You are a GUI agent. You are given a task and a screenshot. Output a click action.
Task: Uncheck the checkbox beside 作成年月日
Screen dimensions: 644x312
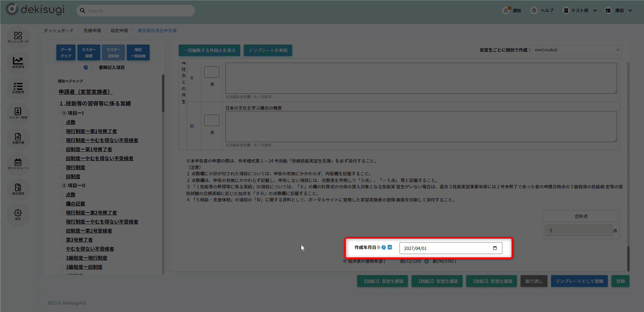point(390,247)
